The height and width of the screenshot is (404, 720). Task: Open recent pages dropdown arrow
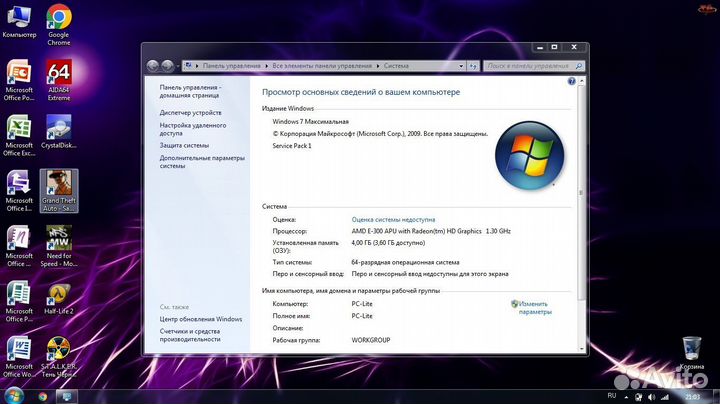click(178, 67)
